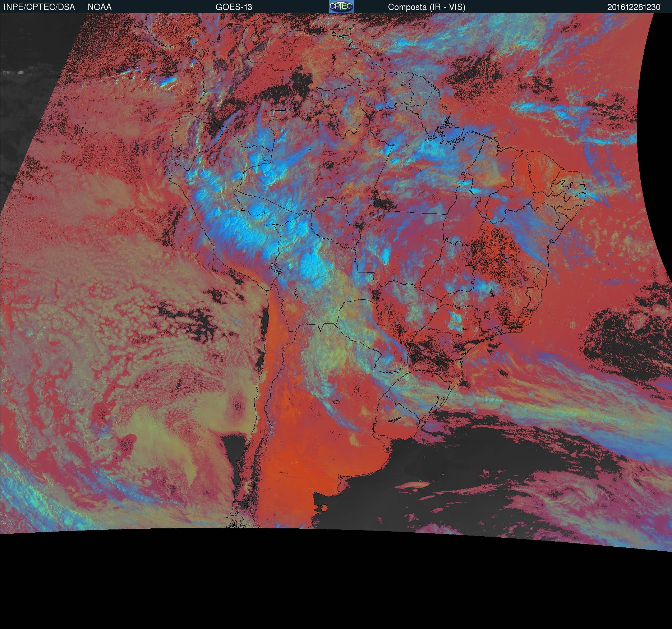This screenshot has height=629, width=672.
Task: Click the Composta (IR - VIS) title
Action: (427, 7)
